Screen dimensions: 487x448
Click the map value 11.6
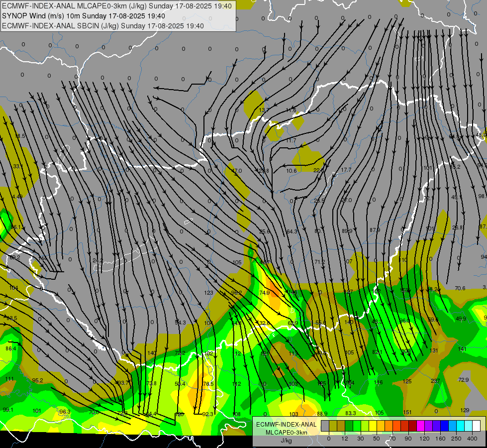point(292,110)
